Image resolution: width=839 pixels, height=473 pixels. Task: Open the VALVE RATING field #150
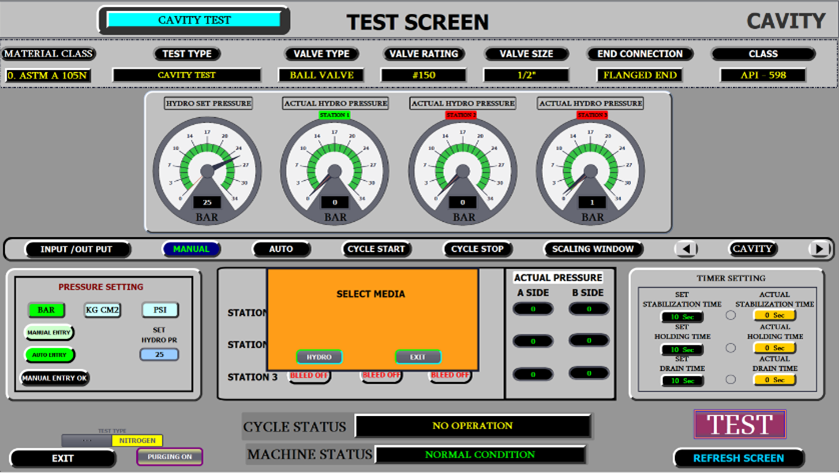pos(423,75)
